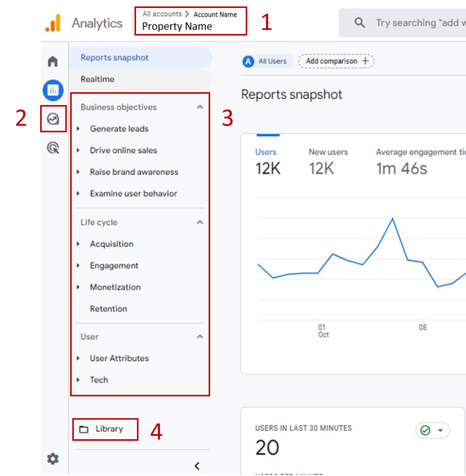Click the Reports icon in sidebar

[53, 90]
